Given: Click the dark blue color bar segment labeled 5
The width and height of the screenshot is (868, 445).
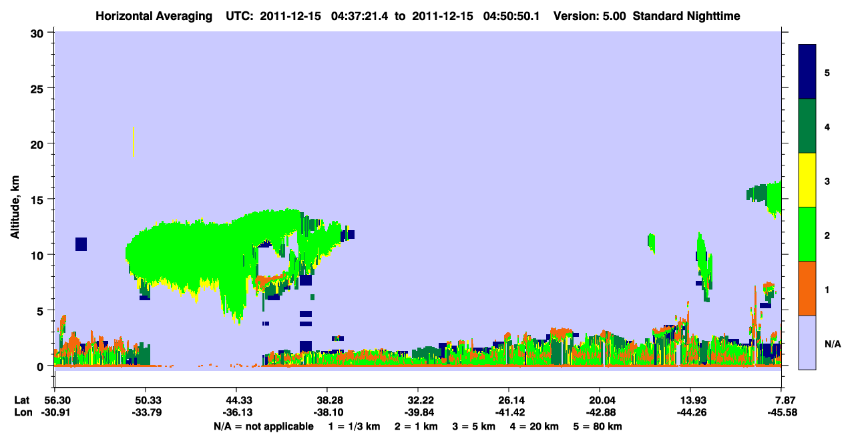Looking at the screenshot, I should click(x=807, y=71).
